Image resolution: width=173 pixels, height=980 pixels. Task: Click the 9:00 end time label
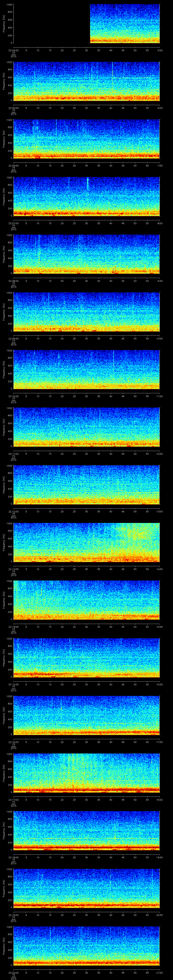(160, 281)
